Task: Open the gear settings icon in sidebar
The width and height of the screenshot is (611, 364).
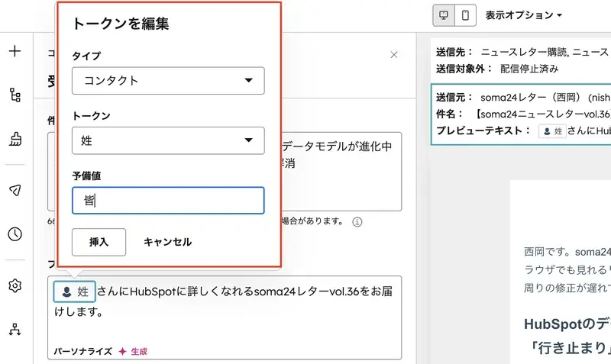Action: 15,285
